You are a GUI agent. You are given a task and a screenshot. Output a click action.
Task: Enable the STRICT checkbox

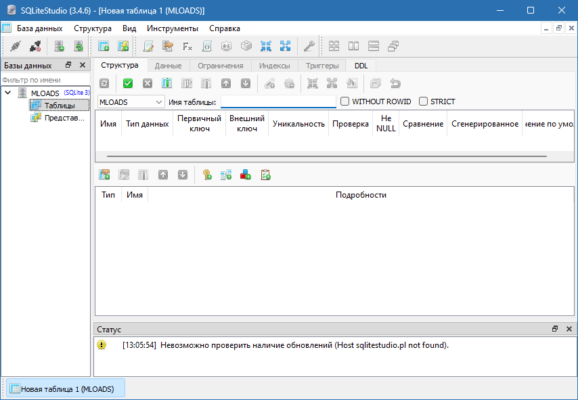tap(423, 101)
